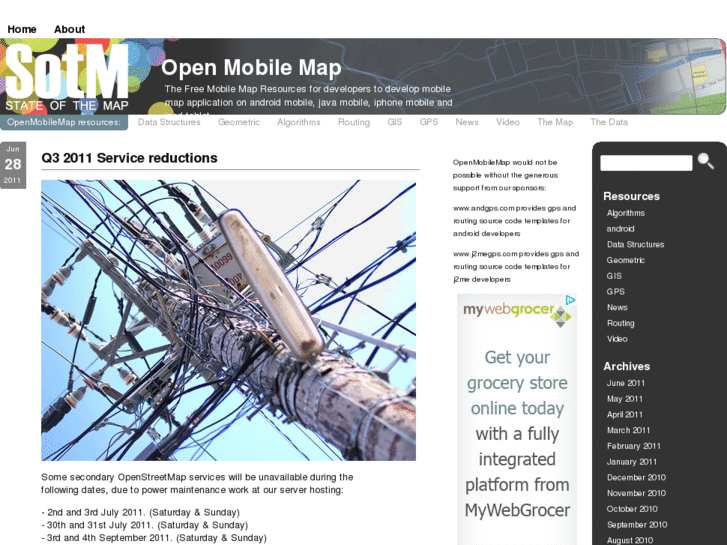The height and width of the screenshot is (545, 727).
Task: Select the Geometric navigation tab
Action: (239, 122)
